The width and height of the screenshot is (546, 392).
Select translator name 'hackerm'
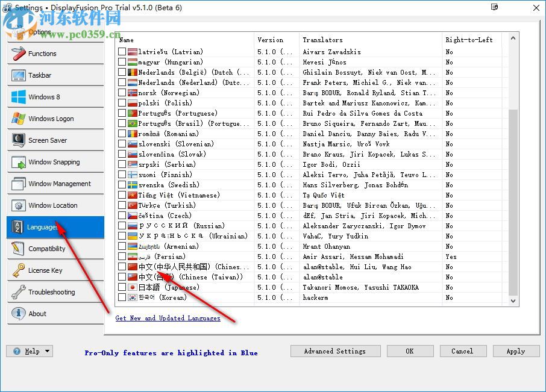(x=315, y=297)
